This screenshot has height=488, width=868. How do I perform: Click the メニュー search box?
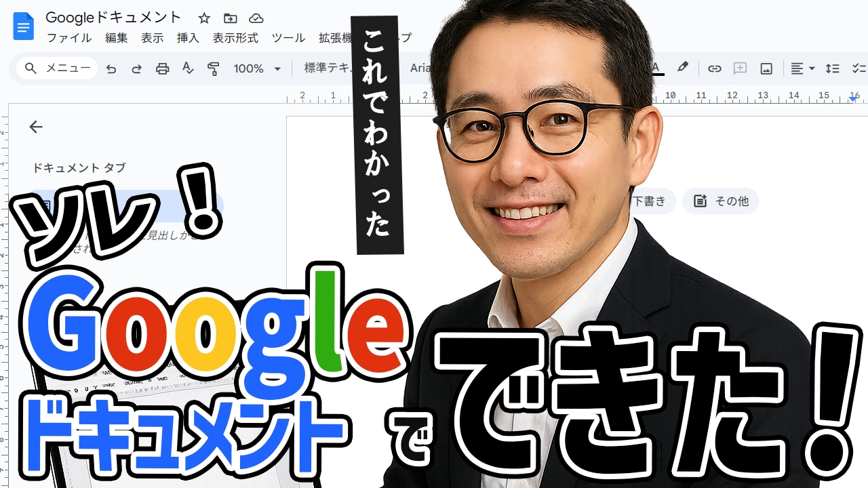click(58, 68)
